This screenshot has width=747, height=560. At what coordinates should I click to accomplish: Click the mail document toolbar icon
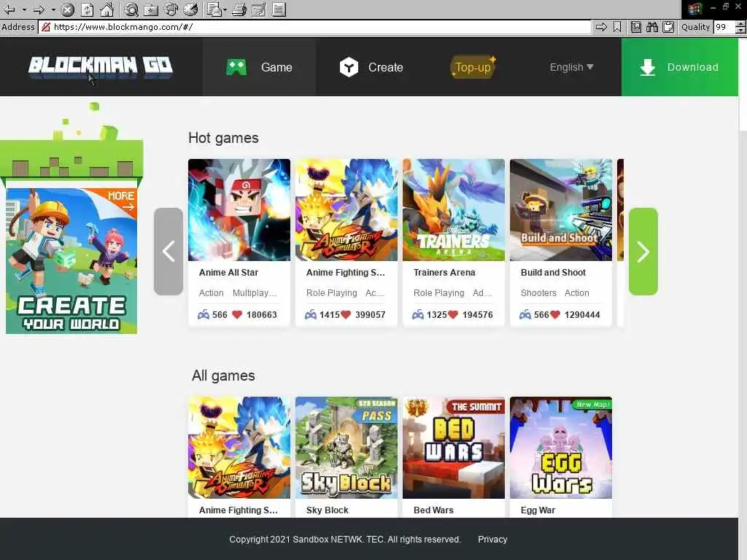tap(214, 9)
